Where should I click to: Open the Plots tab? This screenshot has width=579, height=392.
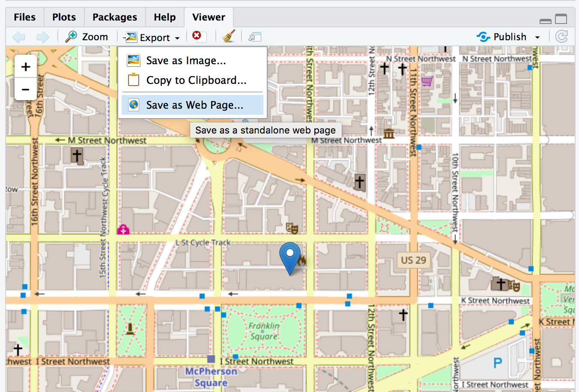[x=64, y=17]
